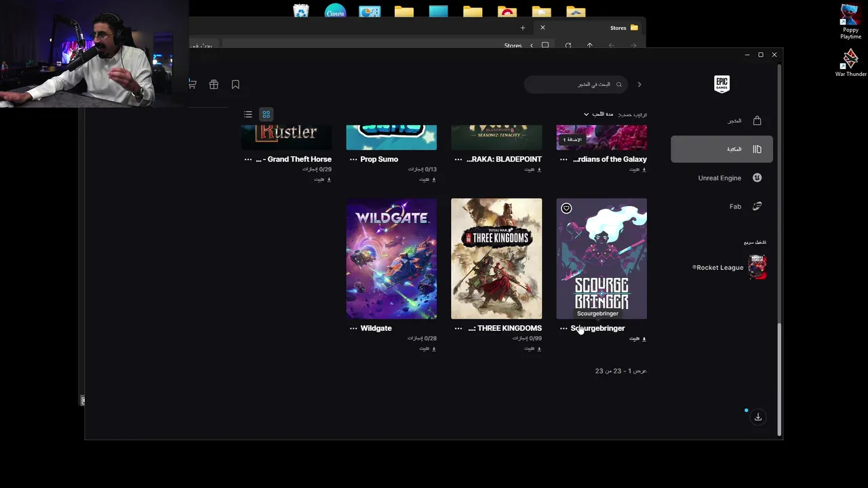
Task: Open the gift icon in top bar
Action: [214, 85]
